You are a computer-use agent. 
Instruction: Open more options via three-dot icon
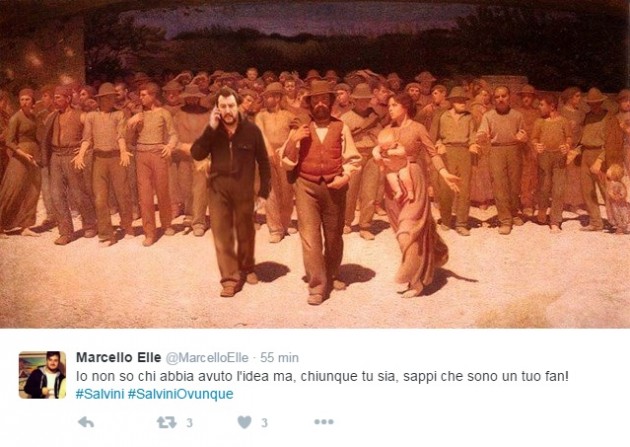324,422
